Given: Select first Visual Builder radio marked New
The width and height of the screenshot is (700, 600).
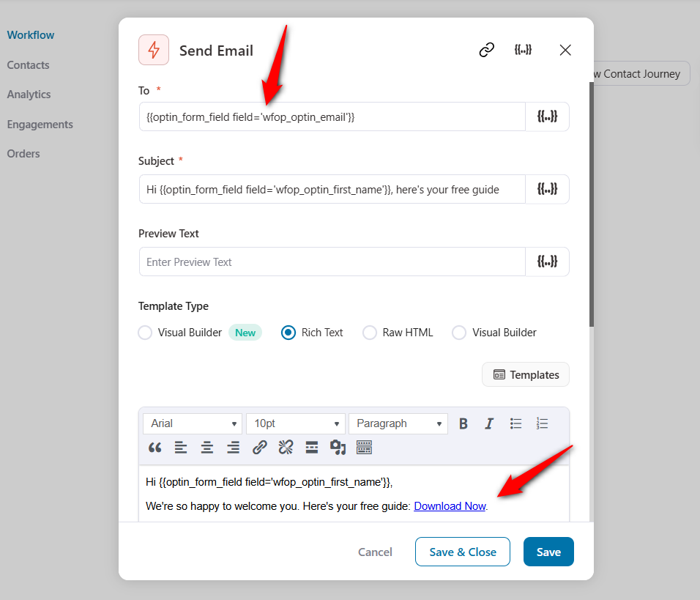Looking at the screenshot, I should [x=145, y=333].
